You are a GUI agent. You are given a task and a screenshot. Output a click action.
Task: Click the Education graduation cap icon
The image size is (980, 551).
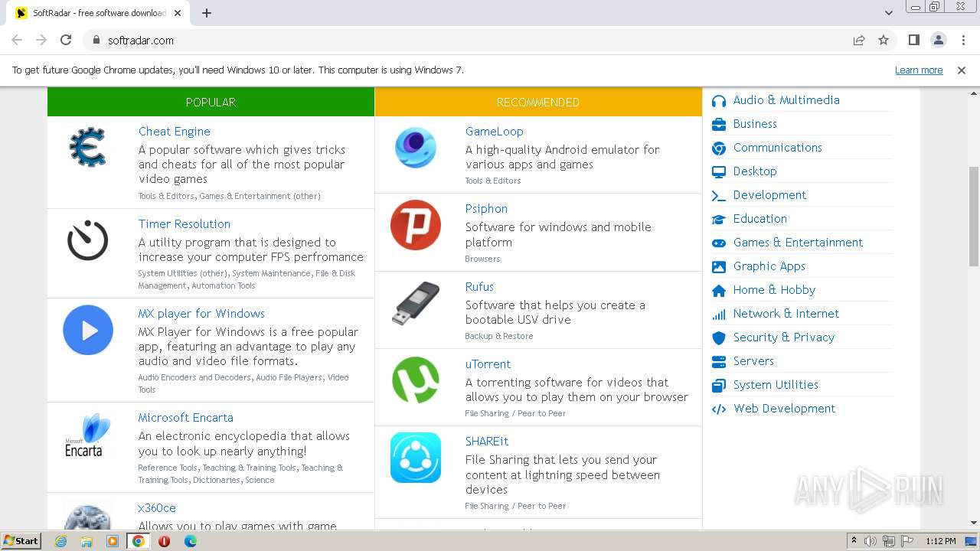click(x=718, y=219)
